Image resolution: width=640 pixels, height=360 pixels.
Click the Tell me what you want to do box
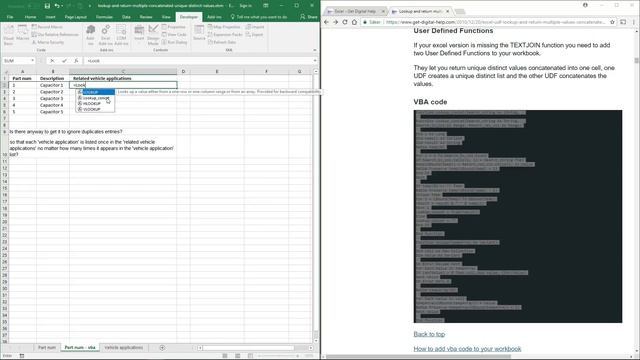coord(259,17)
